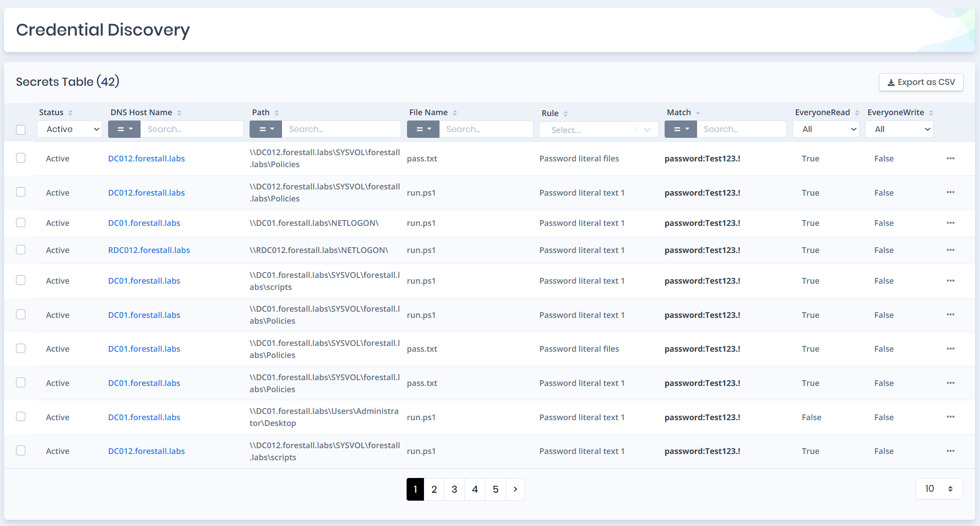Open Path filter operator dropdown
980x526 pixels.
click(266, 129)
